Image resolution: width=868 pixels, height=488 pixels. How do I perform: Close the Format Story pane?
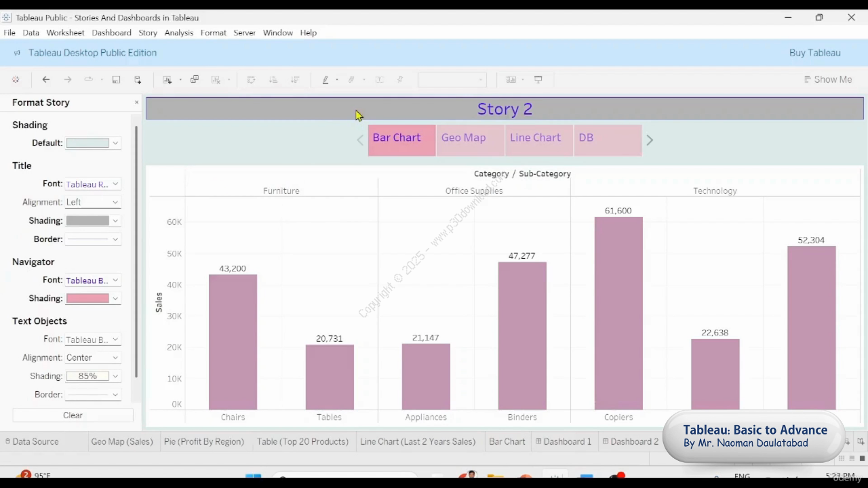coord(136,102)
